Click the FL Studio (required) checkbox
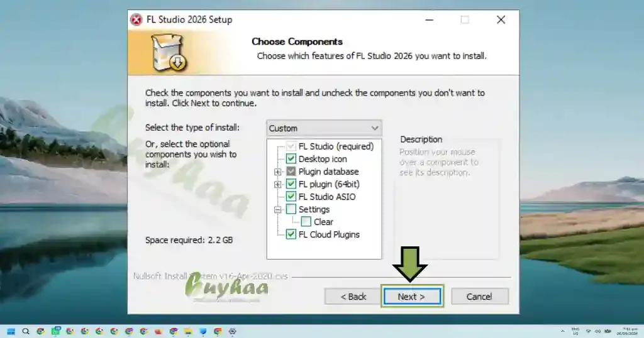644x338 pixels. [x=291, y=146]
